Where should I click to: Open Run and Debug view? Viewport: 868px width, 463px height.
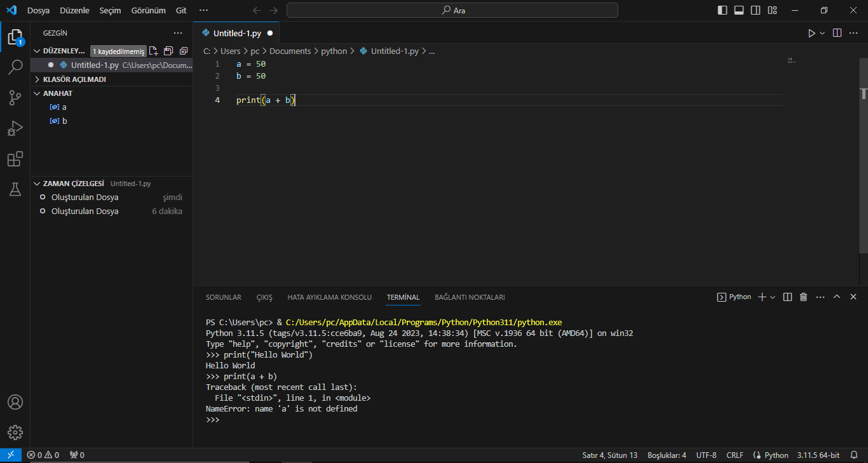(x=15, y=128)
